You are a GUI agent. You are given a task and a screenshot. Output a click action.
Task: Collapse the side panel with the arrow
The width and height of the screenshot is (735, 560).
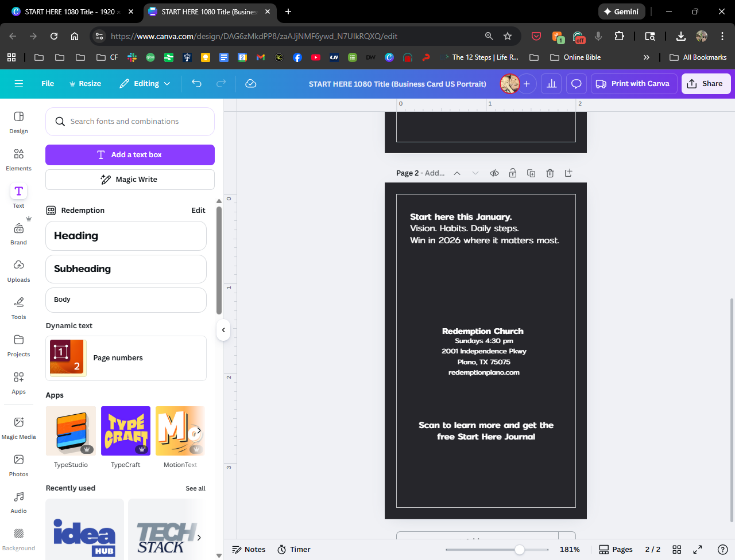pos(223,330)
